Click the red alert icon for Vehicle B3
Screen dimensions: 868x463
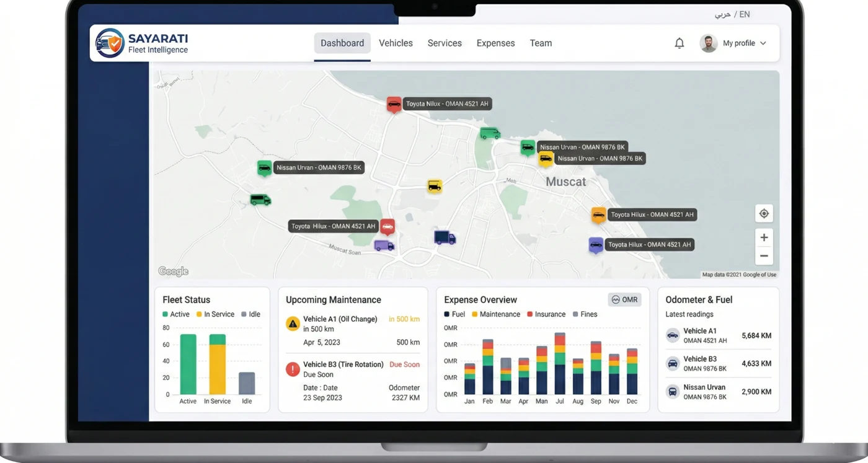tap(293, 369)
